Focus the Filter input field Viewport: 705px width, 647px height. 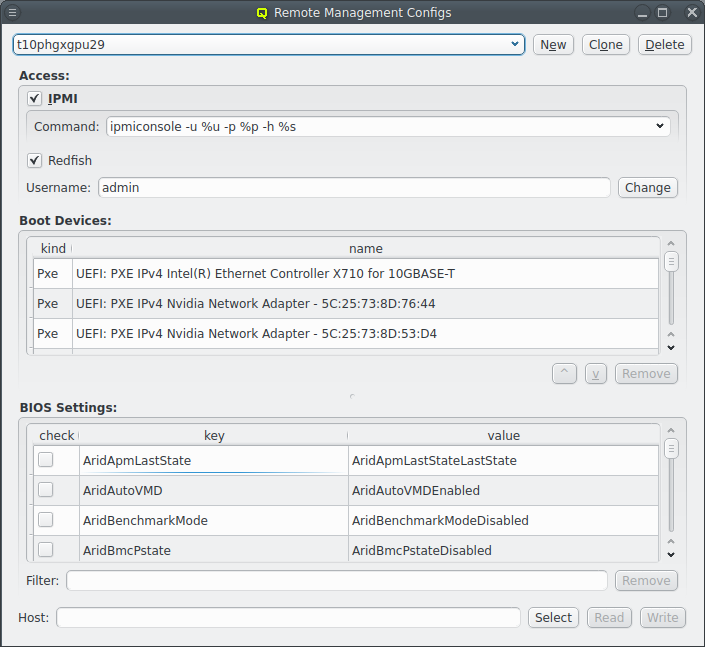(337, 580)
